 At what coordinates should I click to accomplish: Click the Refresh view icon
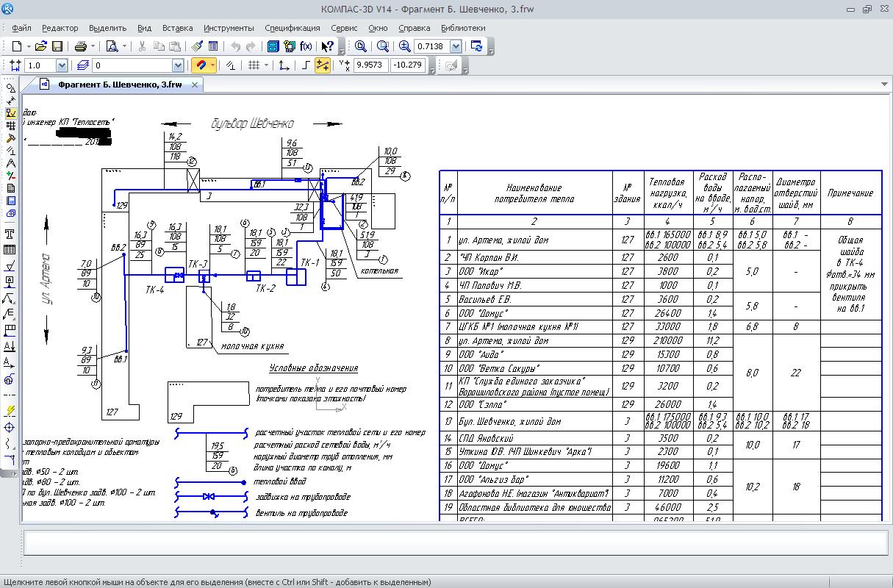point(477,46)
